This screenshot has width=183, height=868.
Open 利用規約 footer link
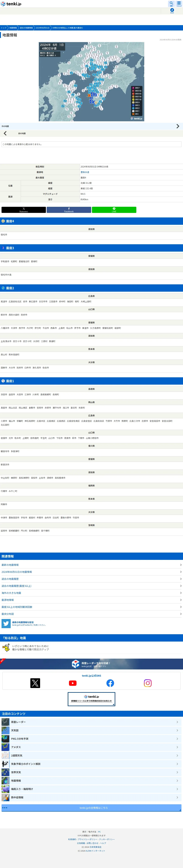pos(72,839)
